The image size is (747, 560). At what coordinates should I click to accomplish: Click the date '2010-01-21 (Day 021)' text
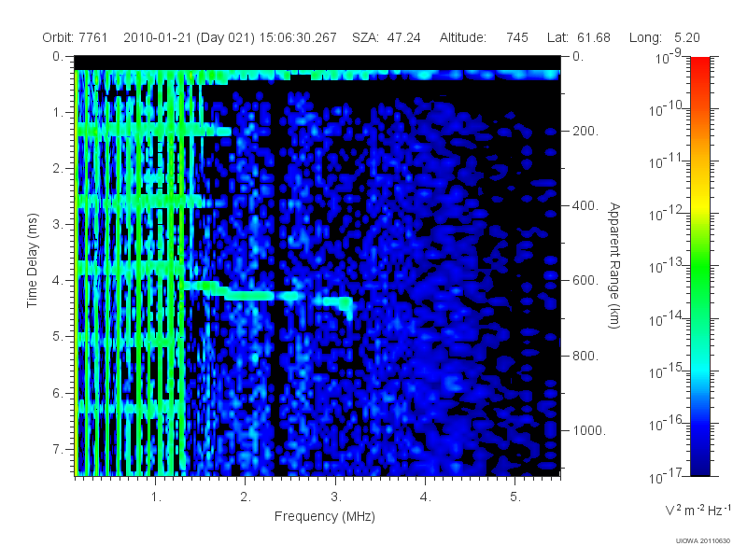[190, 37]
